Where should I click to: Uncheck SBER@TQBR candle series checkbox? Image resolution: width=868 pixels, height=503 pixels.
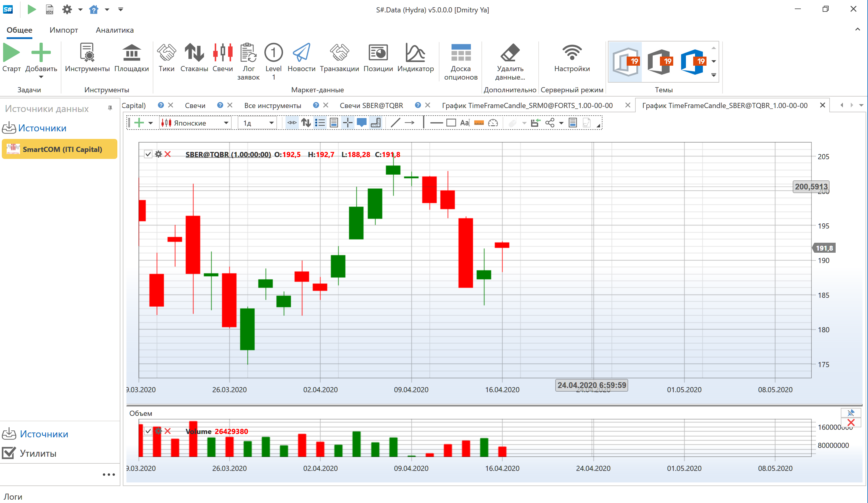pyautogui.click(x=148, y=154)
